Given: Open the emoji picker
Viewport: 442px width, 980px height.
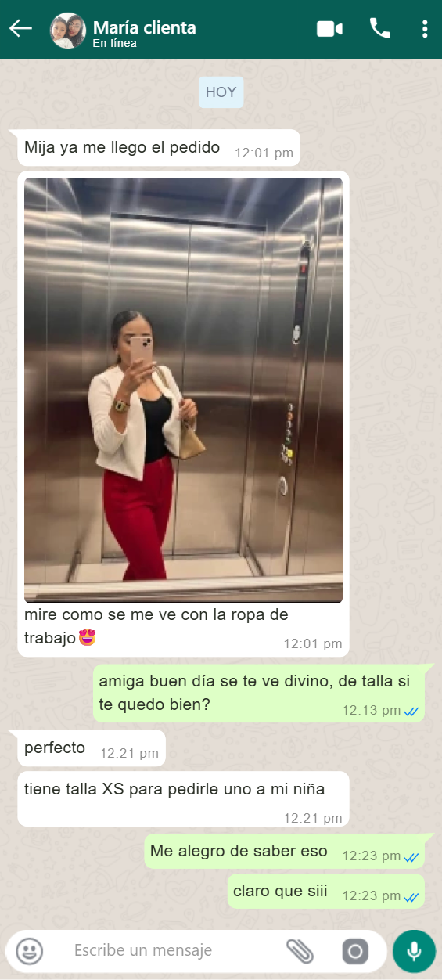Looking at the screenshot, I should (30, 951).
